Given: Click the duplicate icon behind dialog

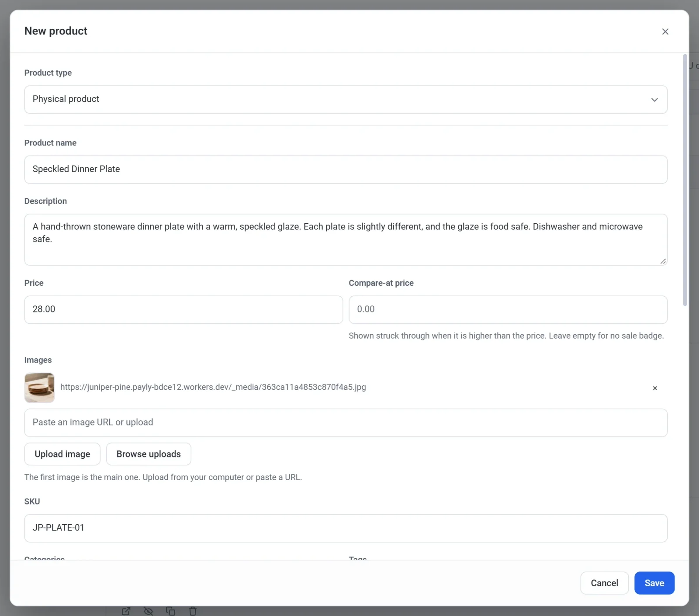Looking at the screenshot, I should pos(171,611).
